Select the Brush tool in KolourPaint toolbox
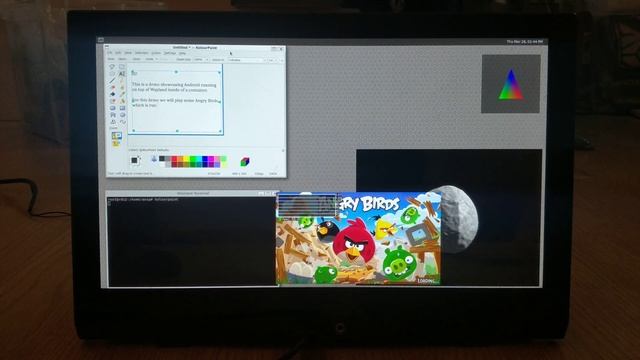 122,88
